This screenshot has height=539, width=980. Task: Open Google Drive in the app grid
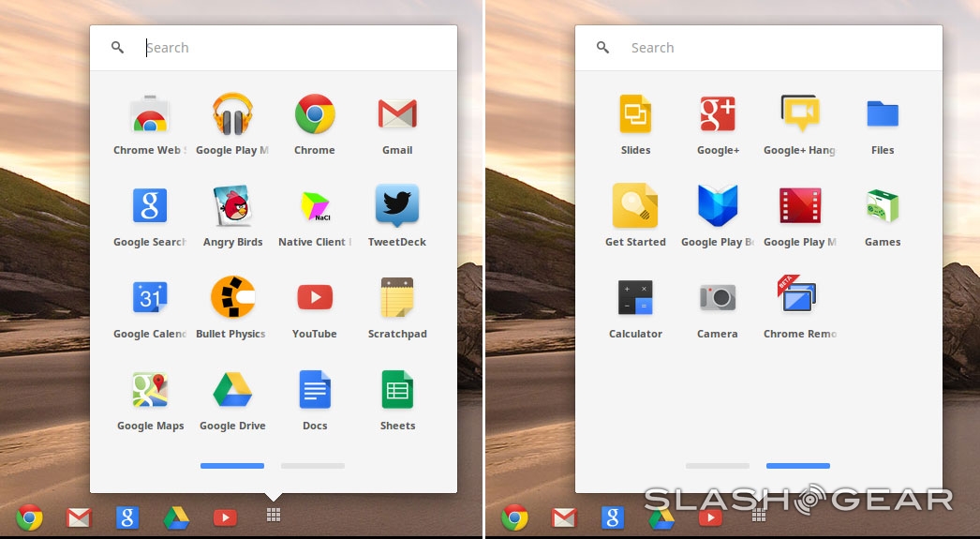click(232, 391)
